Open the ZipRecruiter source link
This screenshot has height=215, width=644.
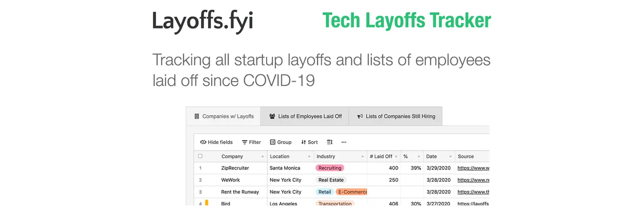click(x=473, y=168)
